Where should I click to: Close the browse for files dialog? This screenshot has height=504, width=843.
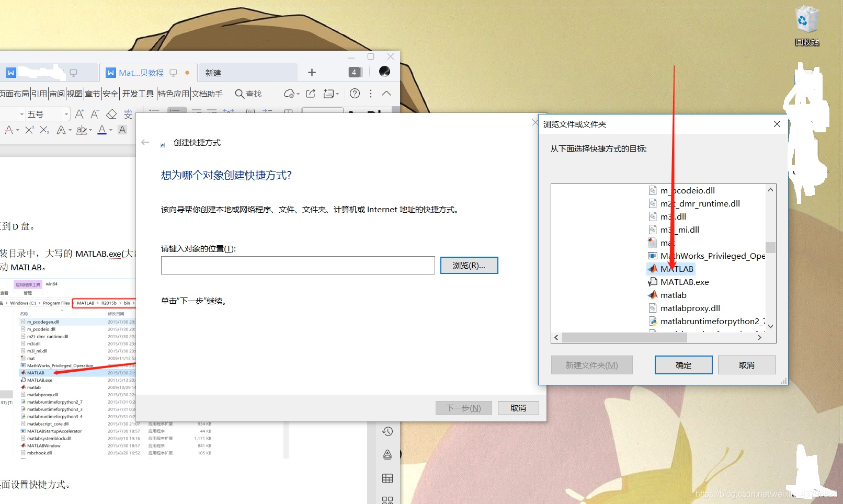coord(777,124)
